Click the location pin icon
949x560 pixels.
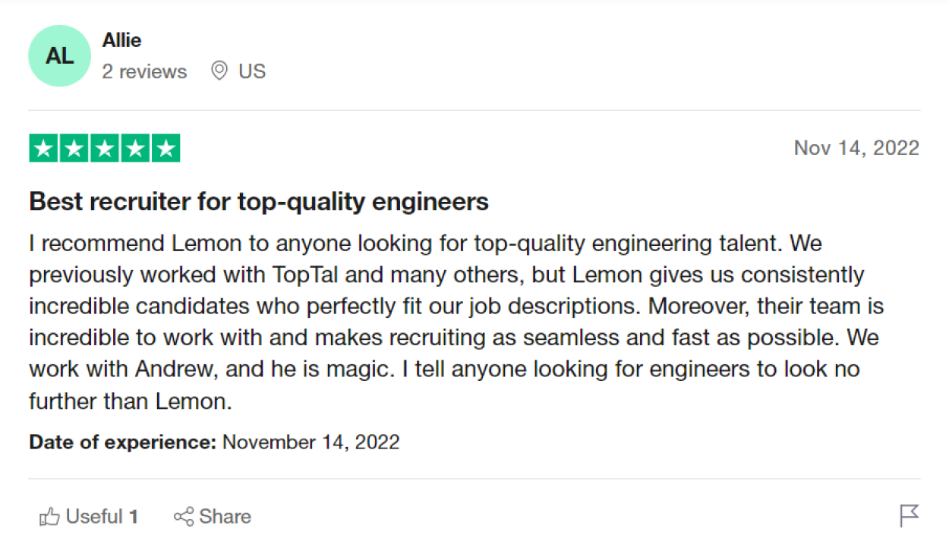click(x=219, y=71)
